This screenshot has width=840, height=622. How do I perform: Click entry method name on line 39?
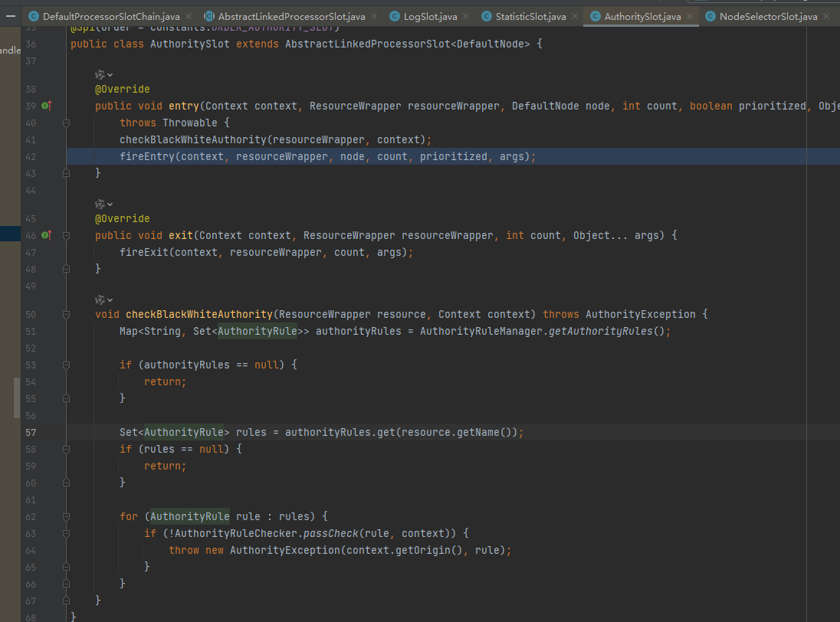[x=184, y=106]
